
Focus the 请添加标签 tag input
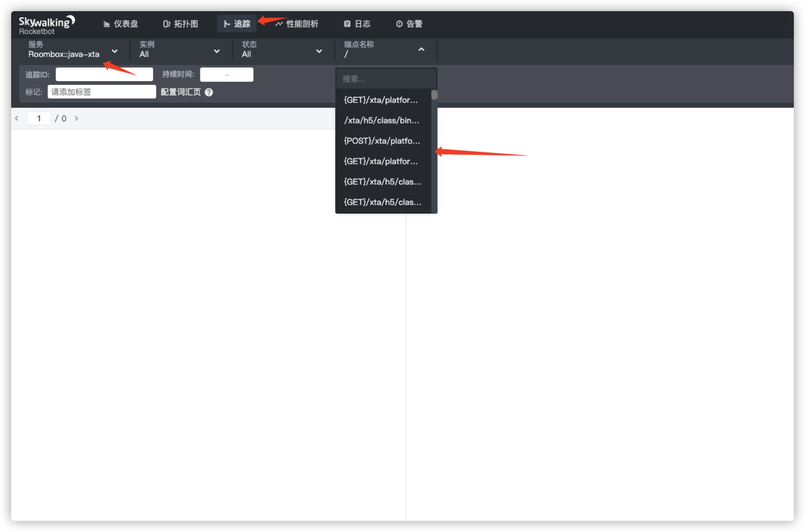102,92
